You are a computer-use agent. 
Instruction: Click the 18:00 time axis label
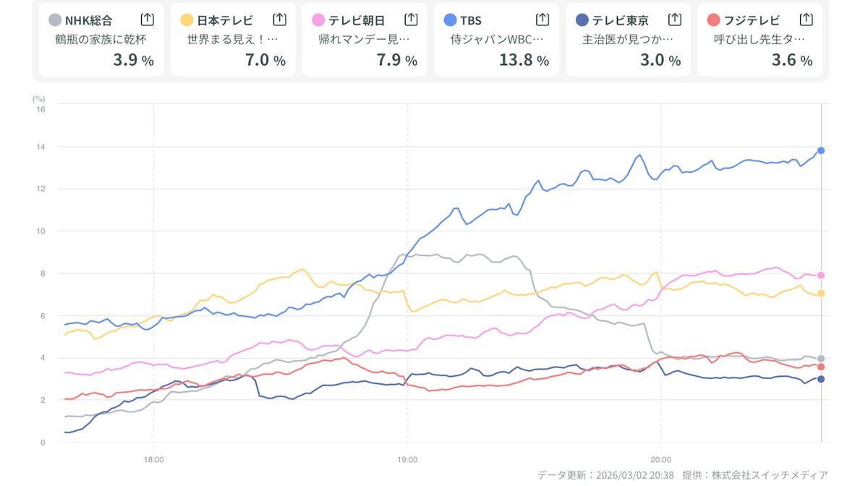pos(153,459)
